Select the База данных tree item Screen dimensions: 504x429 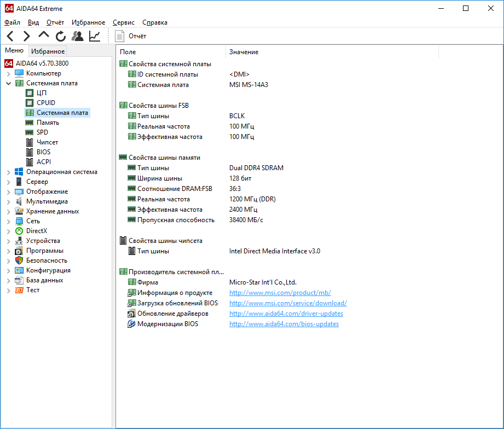[x=45, y=280]
